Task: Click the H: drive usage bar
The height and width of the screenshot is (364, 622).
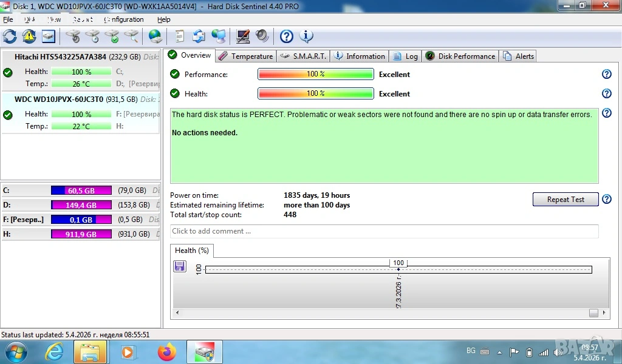Action: point(81,234)
